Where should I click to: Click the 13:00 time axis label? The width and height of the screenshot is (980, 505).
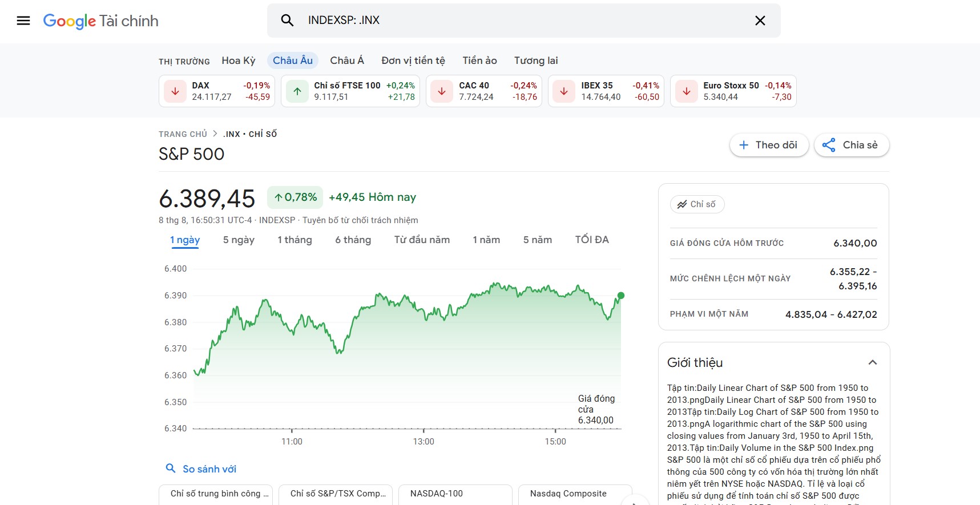[424, 442]
